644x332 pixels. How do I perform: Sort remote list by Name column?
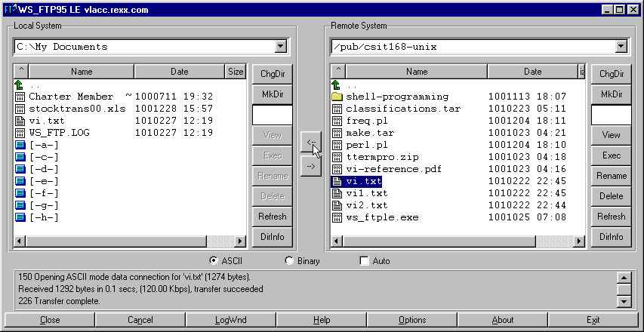(x=417, y=72)
